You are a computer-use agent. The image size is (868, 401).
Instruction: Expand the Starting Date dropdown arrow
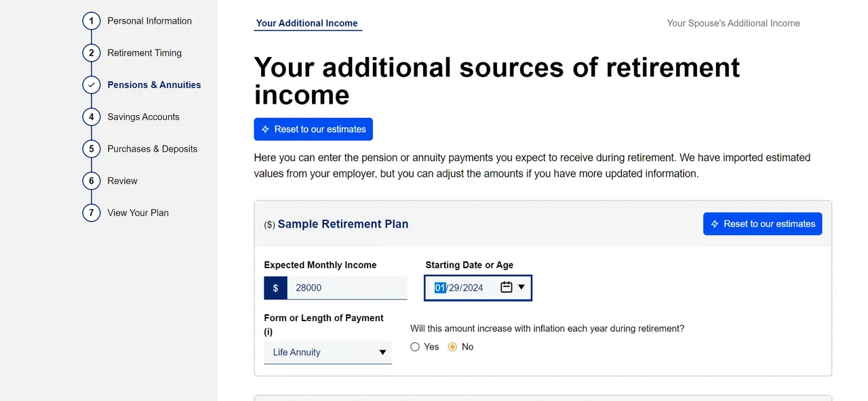pos(522,287)
